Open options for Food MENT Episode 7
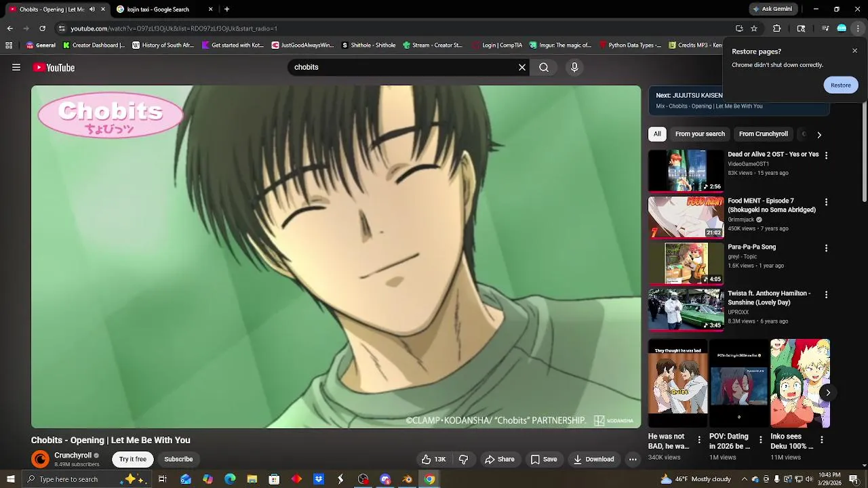Viewport: 868px width, 488px height. (826, 202)
